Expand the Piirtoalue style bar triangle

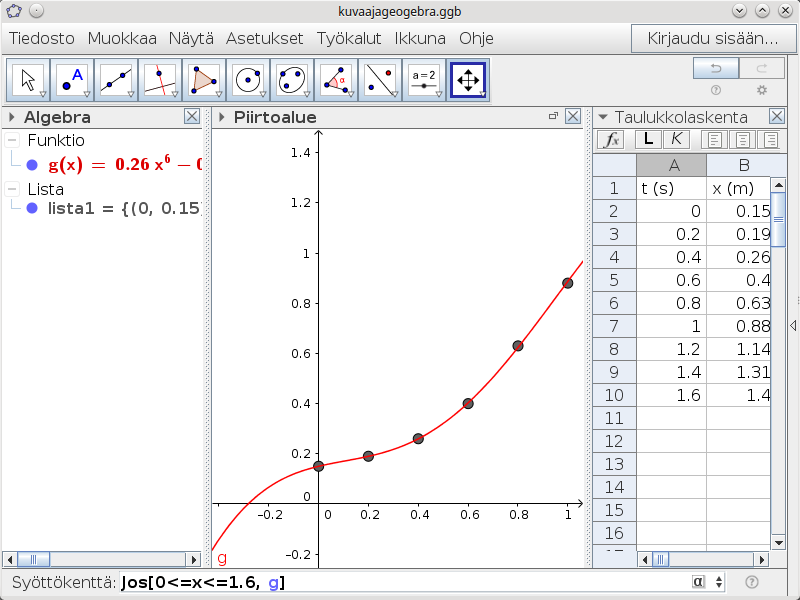pos(221,117)
